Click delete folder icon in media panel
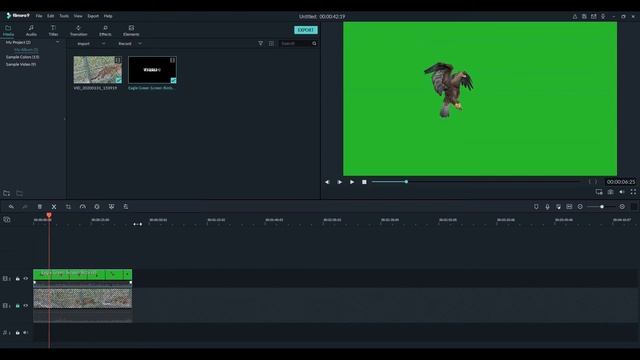This screenshot has height=360, width=640. [x=20, y=193]
